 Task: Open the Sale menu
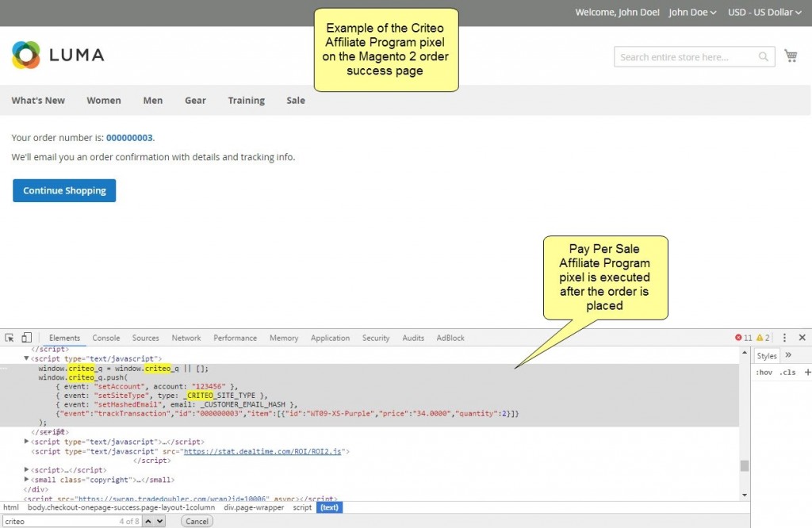296,101
